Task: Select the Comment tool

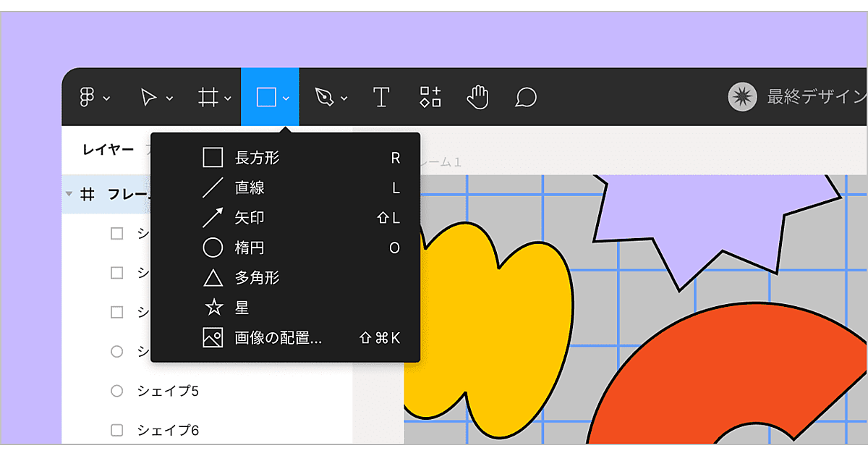Action: (x=526, y=97)
